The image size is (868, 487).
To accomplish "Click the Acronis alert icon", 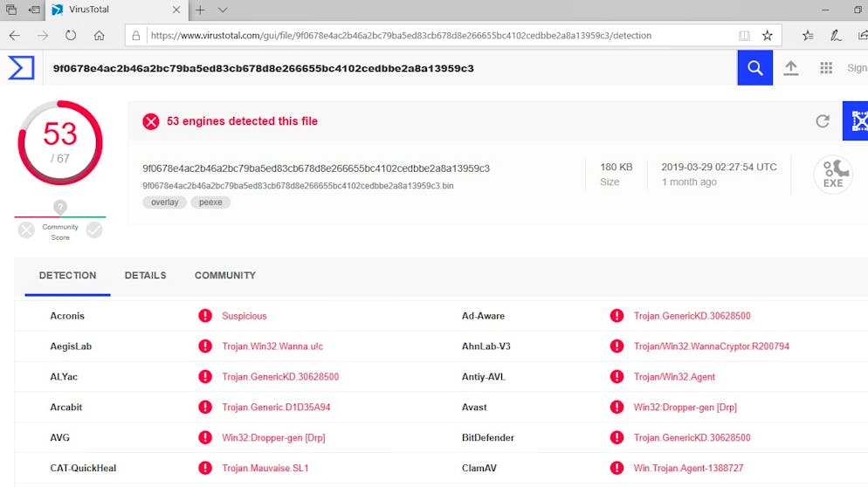I will (205, 315).
